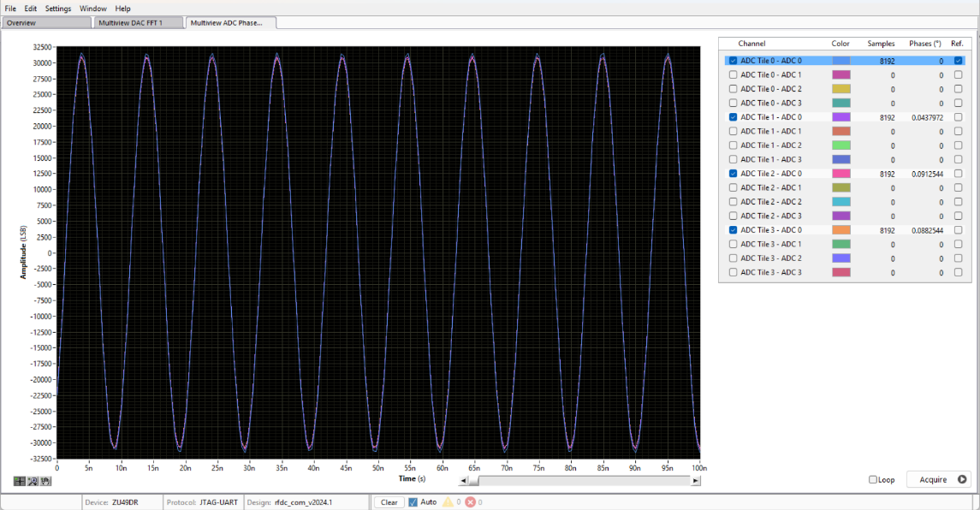Click phase value 0.0912544
980x510 pixels.
927,174
